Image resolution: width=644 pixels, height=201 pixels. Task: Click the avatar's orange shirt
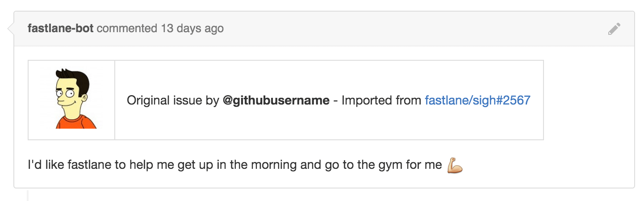pyautogui.click(x=76, y=122)
